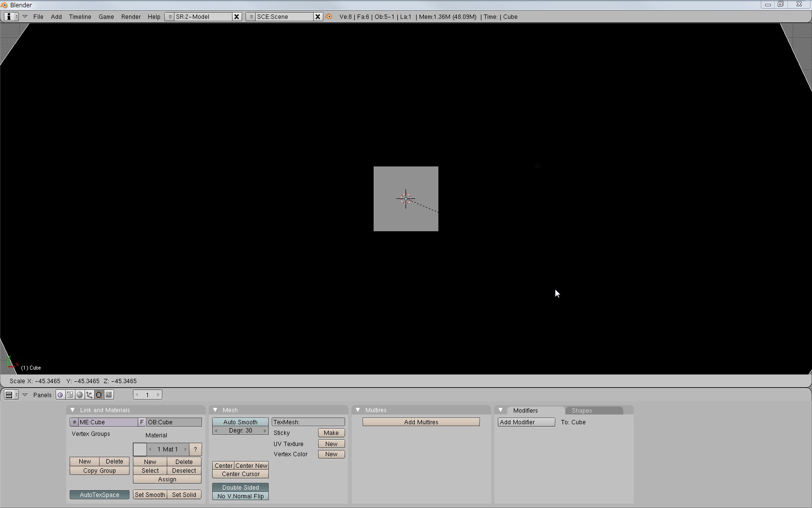
Task: Disable the Double Sided toggle
Action: click(240, 487)
